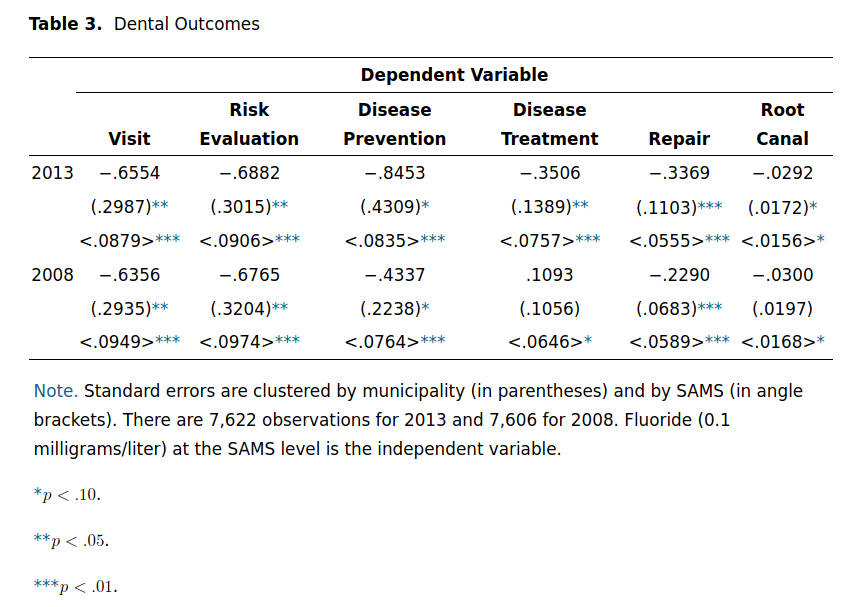Click the .1093 Disease Treatment value
The width and height of the screenshot is (844, 607).
550,275
